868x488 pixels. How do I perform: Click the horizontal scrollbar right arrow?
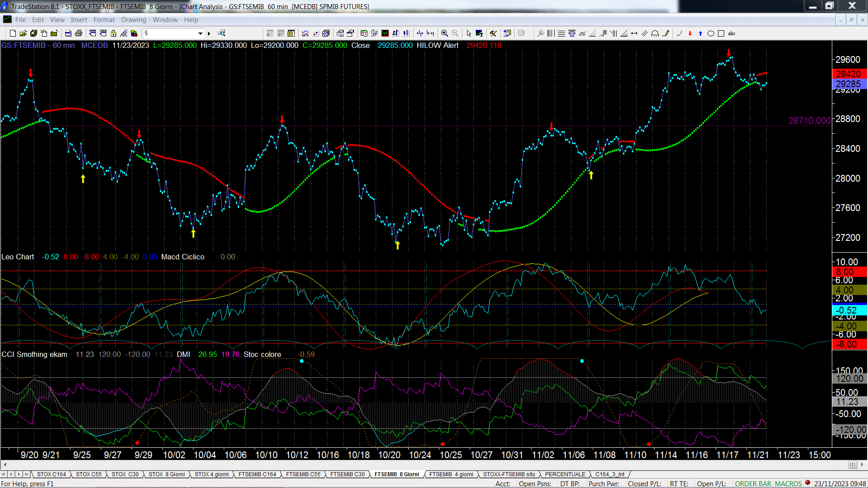pos(863,465)
